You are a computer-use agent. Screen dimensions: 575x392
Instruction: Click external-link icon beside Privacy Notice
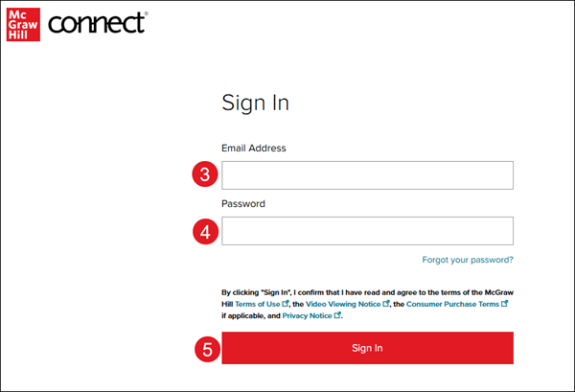click(337, 315)
